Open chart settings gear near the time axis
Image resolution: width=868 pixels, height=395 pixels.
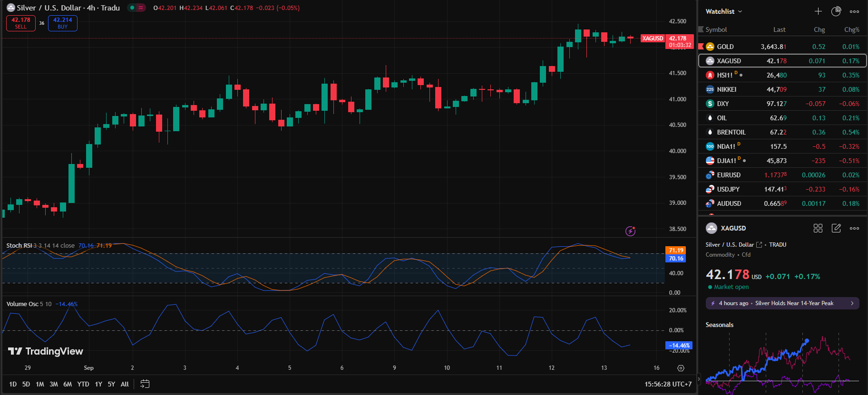681,368
